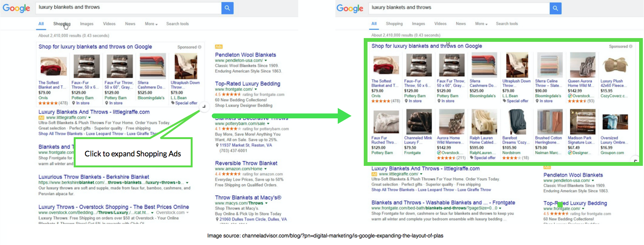The height and width of the screenshot is (245, 644).
Task: Open Top-Rated Luxury Bedding ad, left screenshot
Action: coord(248,84)
